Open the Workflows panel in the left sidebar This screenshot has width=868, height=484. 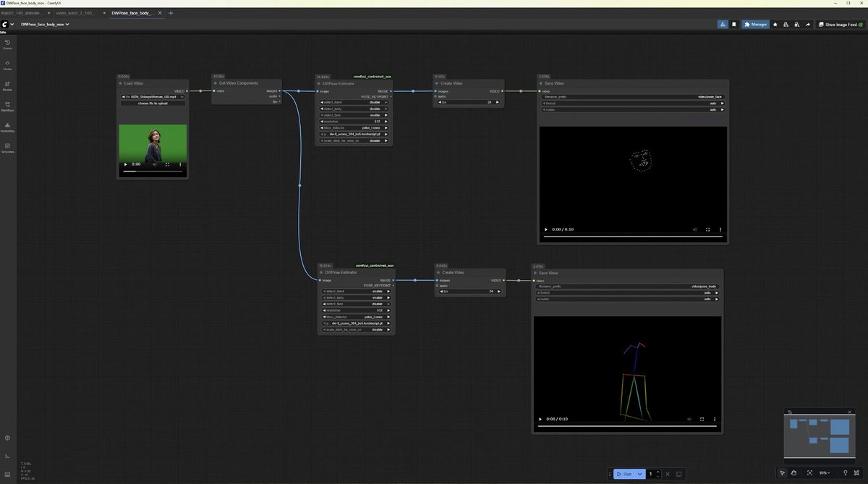point(7,103)
